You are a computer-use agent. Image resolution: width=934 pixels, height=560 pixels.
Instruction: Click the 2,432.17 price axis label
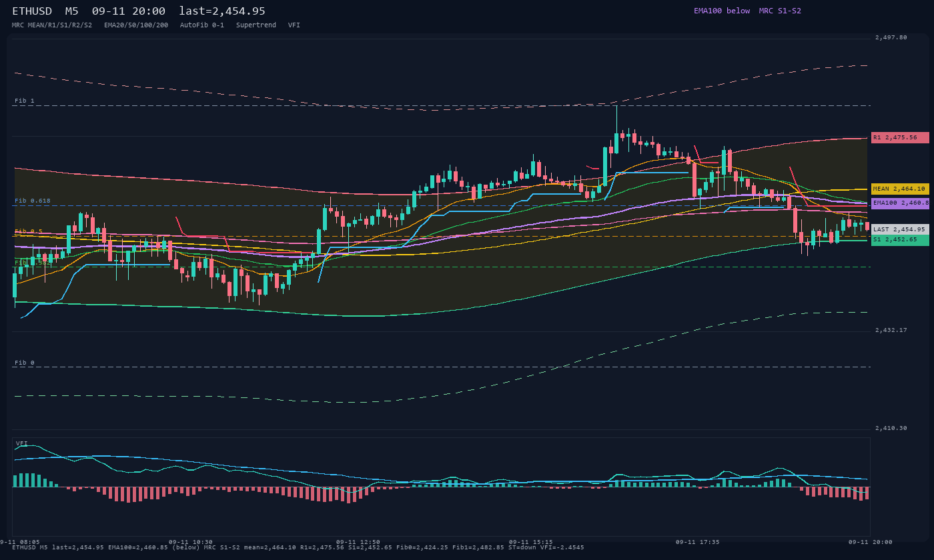coord(891,330)
